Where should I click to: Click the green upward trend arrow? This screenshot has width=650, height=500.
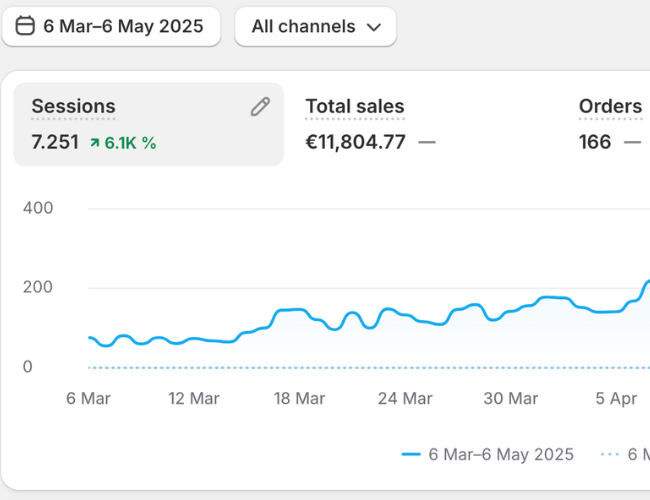click(x=94, y=143)
